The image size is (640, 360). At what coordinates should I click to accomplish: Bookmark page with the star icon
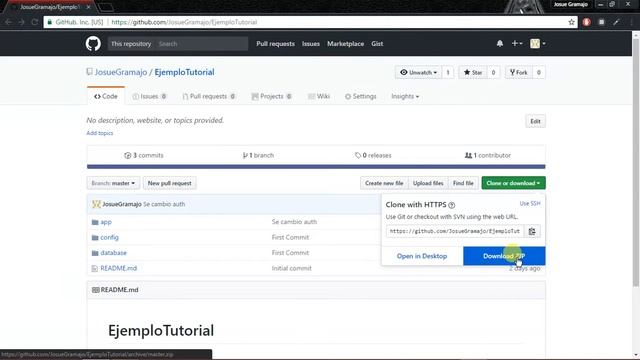point(571,22)
